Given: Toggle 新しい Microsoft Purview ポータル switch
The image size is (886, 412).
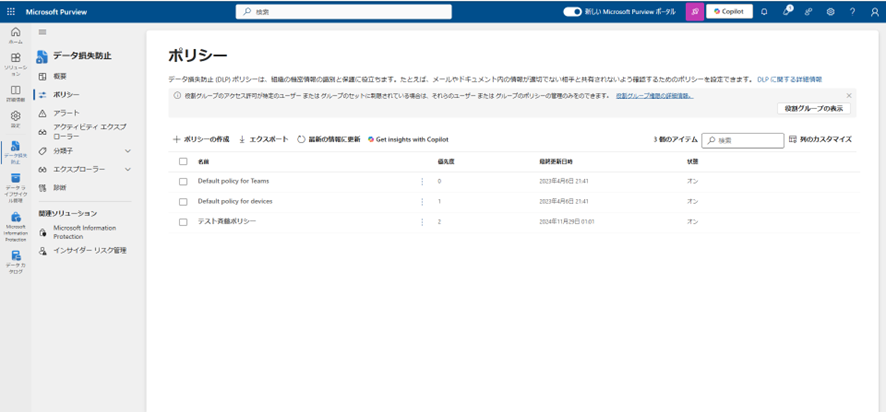Looking at the screenshot, I should pyautogui.click(x=572, y=12).
